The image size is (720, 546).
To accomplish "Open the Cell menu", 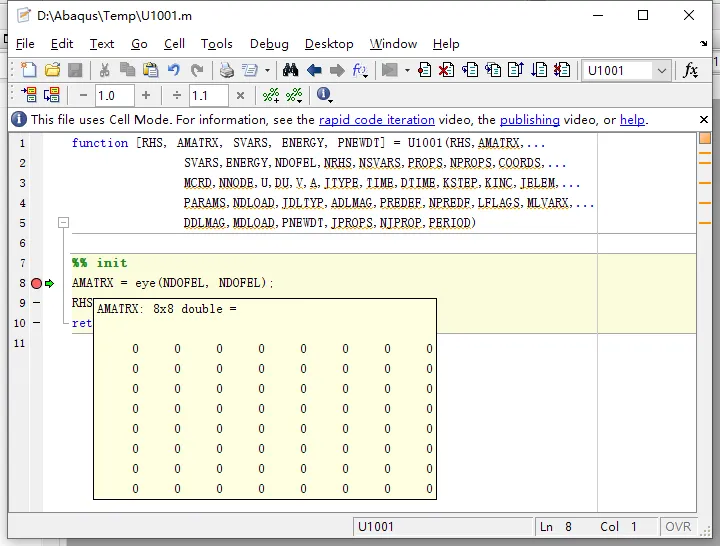I will pos(174,44).
